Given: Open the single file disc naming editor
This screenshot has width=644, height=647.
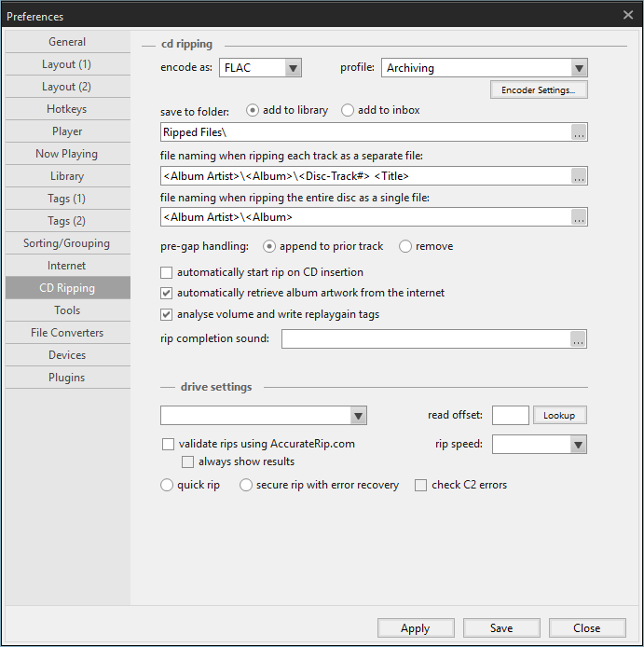Looking at the screenshot, I should (579, 217).
